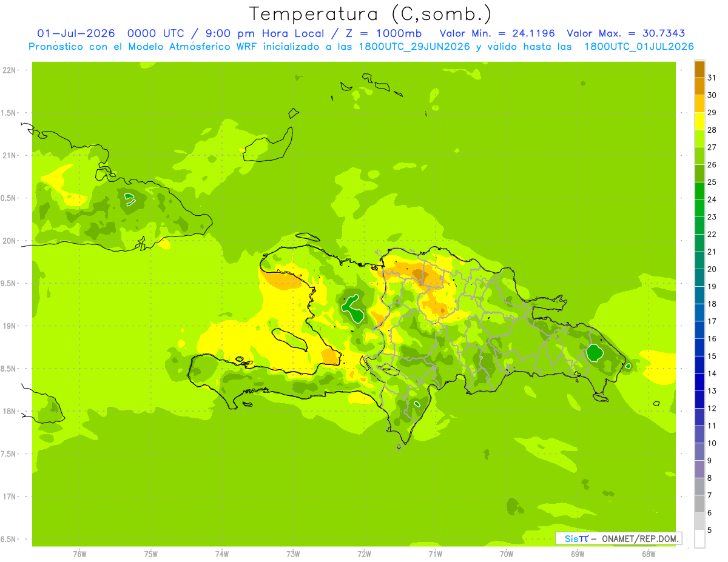This screenshot has width=728, height=562.
Task: Click the '75W' longitude axis label
Action: [151, 554]
